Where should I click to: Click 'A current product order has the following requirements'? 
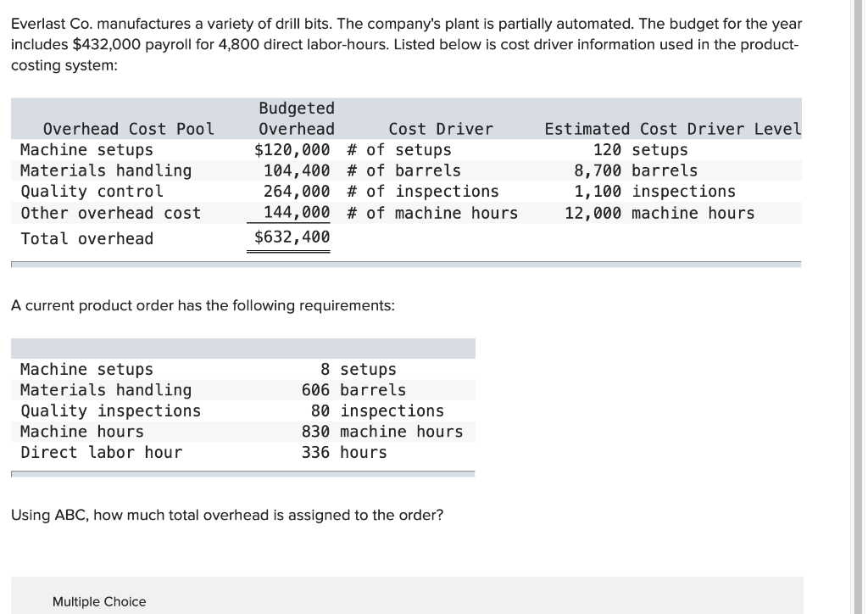203,305
